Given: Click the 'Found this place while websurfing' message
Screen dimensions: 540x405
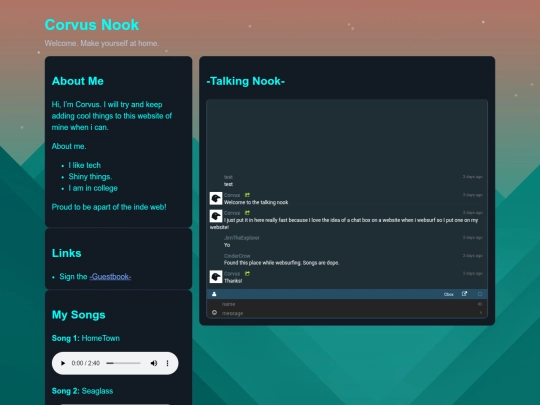Looking at the screenshot, I should [x=281, y=263].
